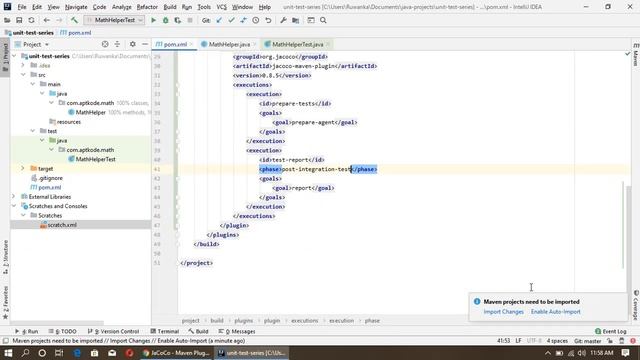Build project with the hammer icon
640x360 pixels.
(x=74, y=20)
